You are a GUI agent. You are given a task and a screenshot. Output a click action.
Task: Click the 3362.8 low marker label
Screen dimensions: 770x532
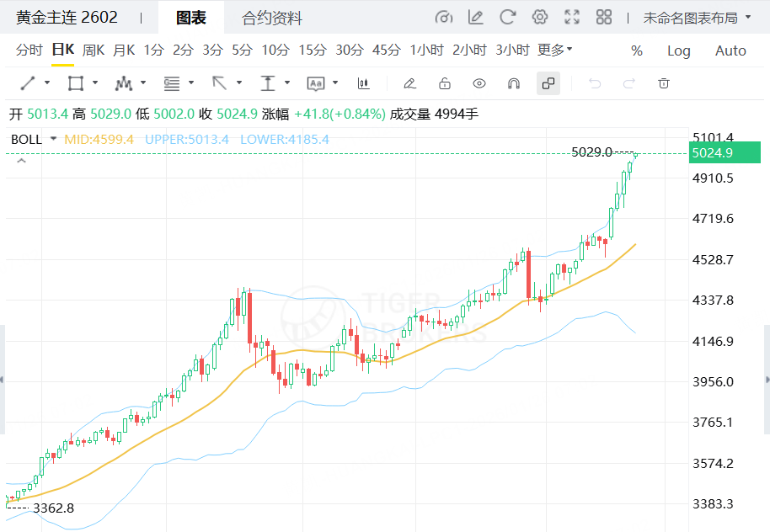54,508
